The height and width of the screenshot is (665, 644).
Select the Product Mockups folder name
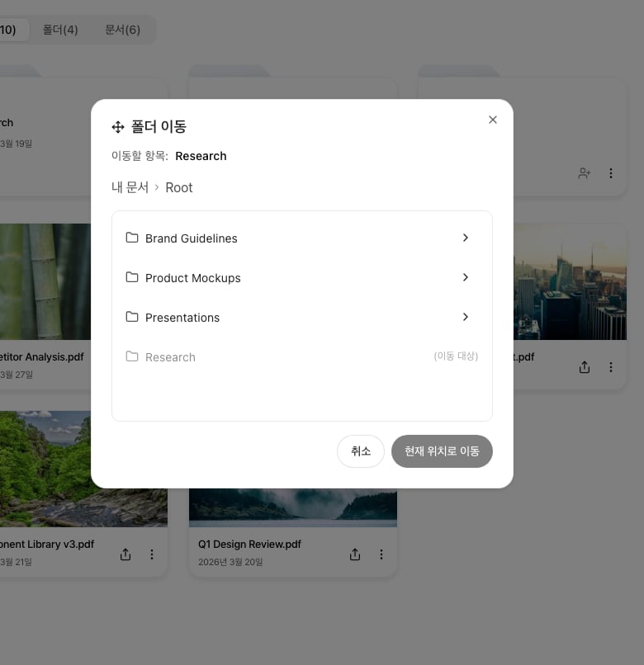192,278
